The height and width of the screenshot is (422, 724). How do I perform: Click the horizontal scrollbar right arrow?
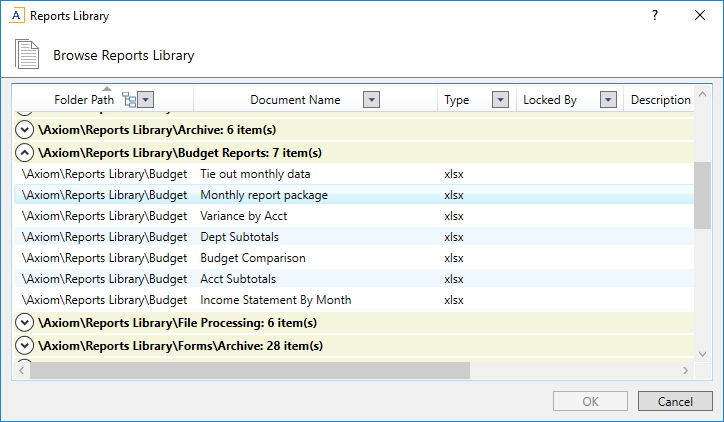[x=685, y=370]
